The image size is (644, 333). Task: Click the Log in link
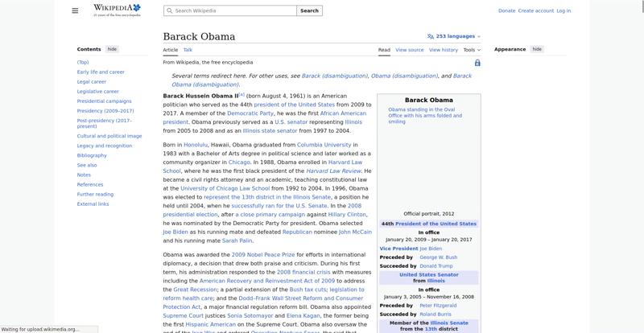(563, 10)
